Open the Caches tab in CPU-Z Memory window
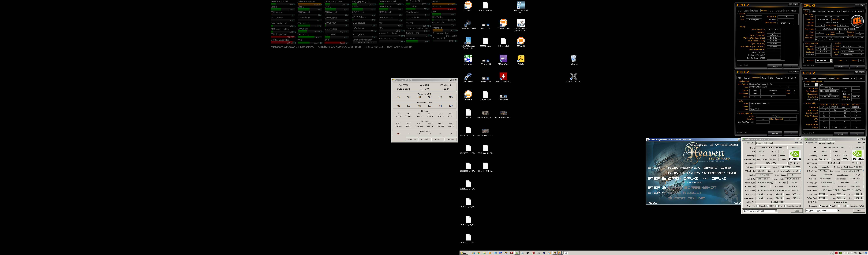 747,11
